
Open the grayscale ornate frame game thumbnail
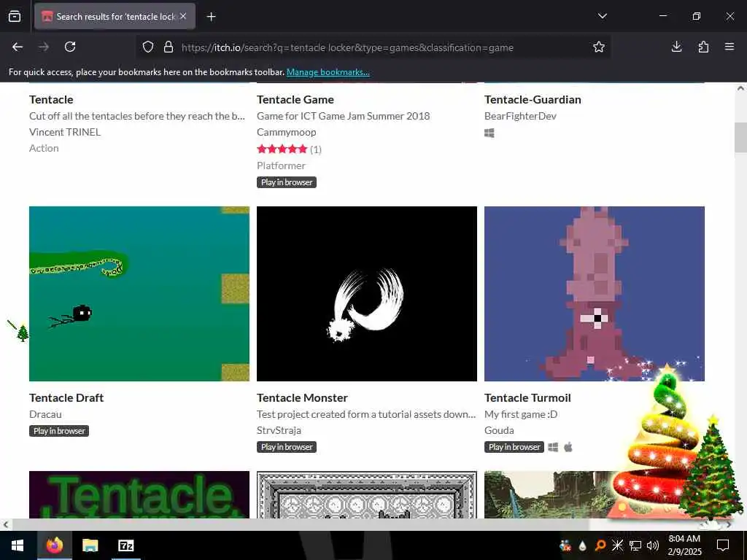pos(367,494)
